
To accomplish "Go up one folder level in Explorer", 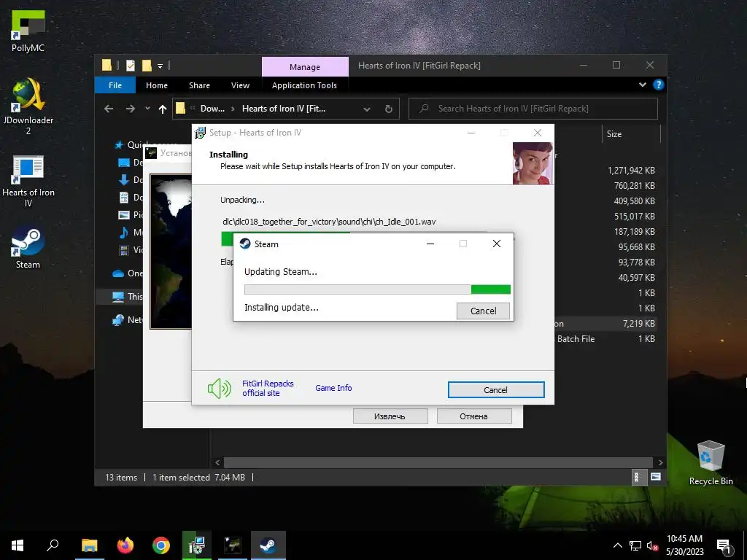I will pos(163,109).
